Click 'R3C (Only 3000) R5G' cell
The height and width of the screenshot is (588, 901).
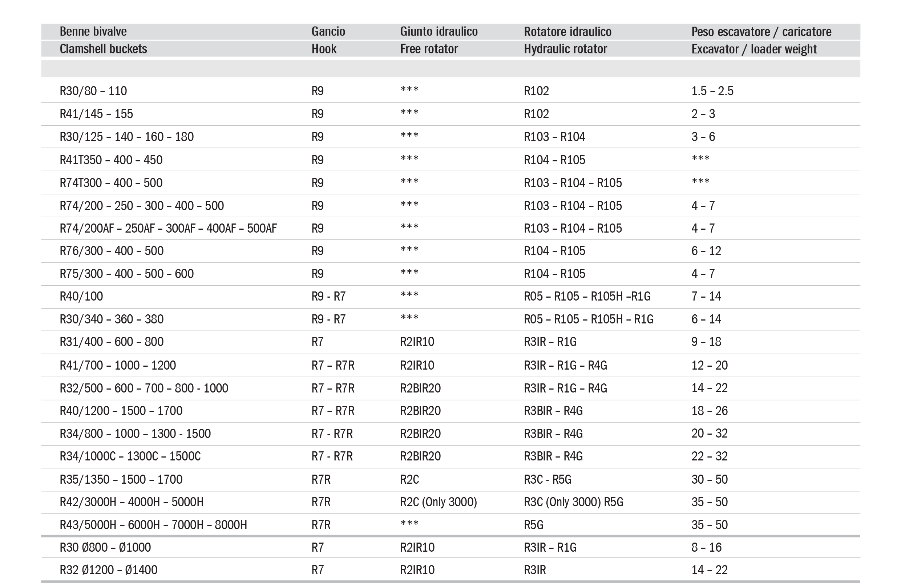point(573,502)
